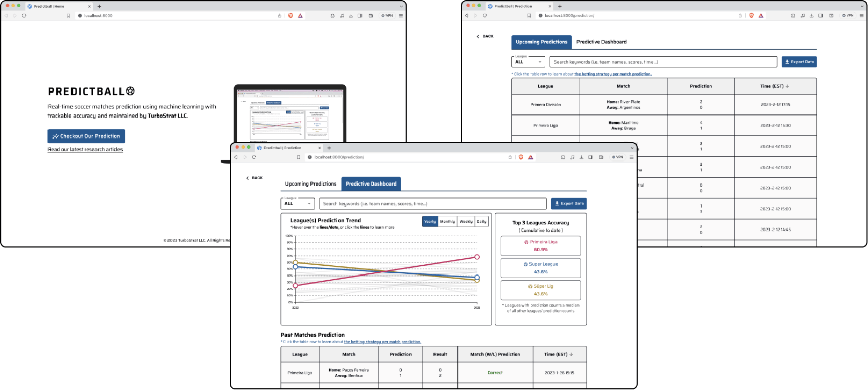Open betting strategy link in Upcoming Predictions window
The height and width of the screenshot is (390, 868).
(x=613, y=74)
